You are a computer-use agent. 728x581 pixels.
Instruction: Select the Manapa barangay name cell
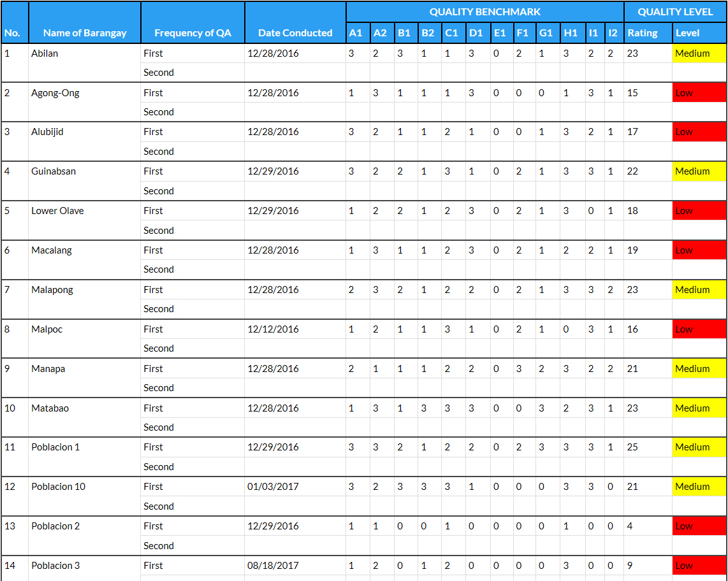(85, 378)
